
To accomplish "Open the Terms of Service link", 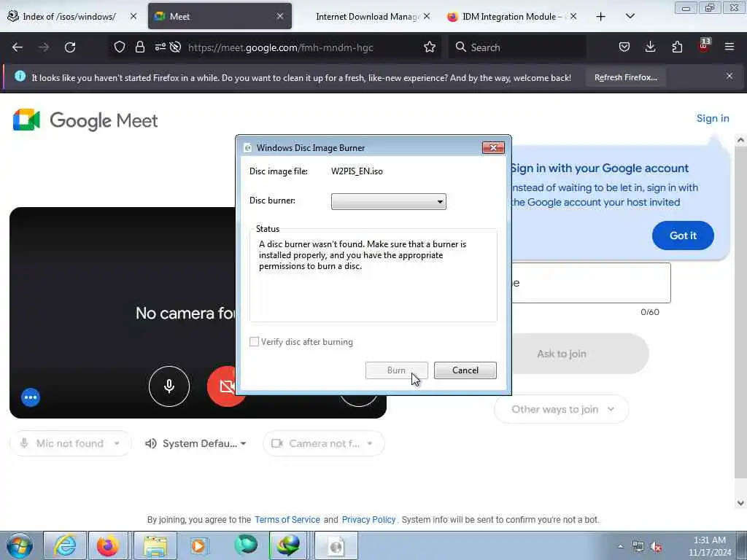I will tap(287, 519).
